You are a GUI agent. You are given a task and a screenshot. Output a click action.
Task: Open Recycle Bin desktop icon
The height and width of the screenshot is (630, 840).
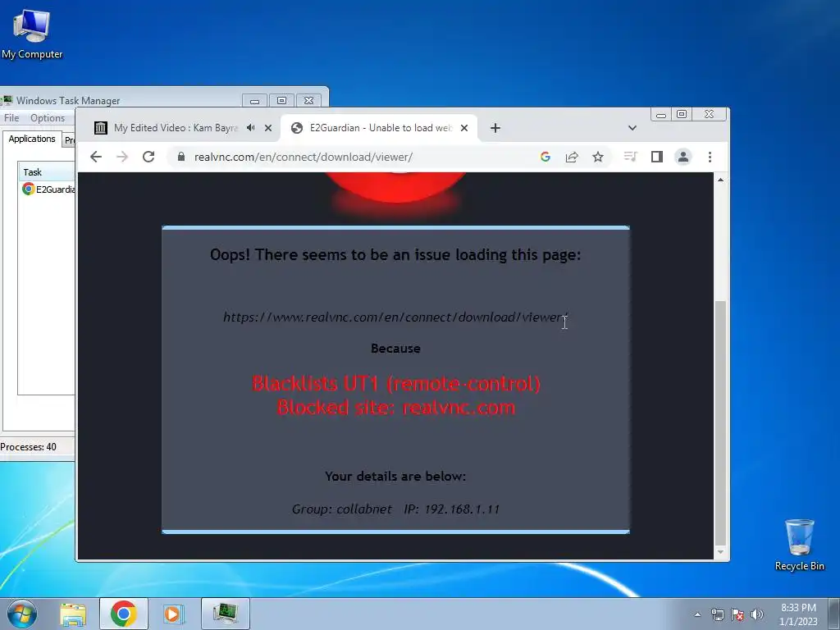799,545
